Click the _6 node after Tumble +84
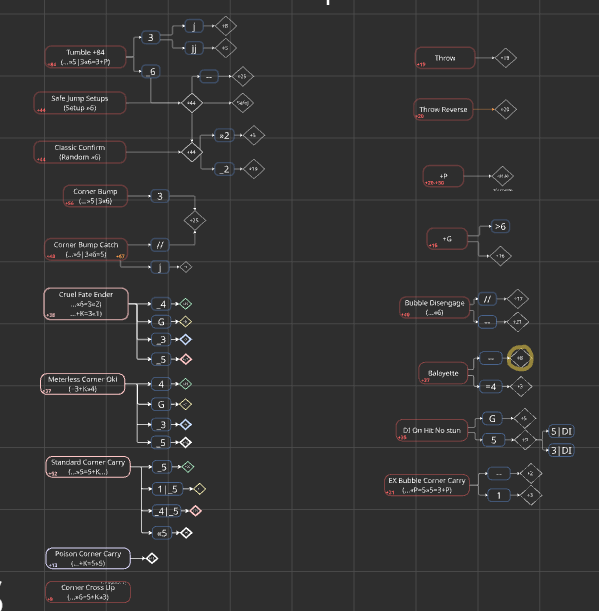Image resolution: width=599 pixels, height=611 pixels. click(150, 72)
